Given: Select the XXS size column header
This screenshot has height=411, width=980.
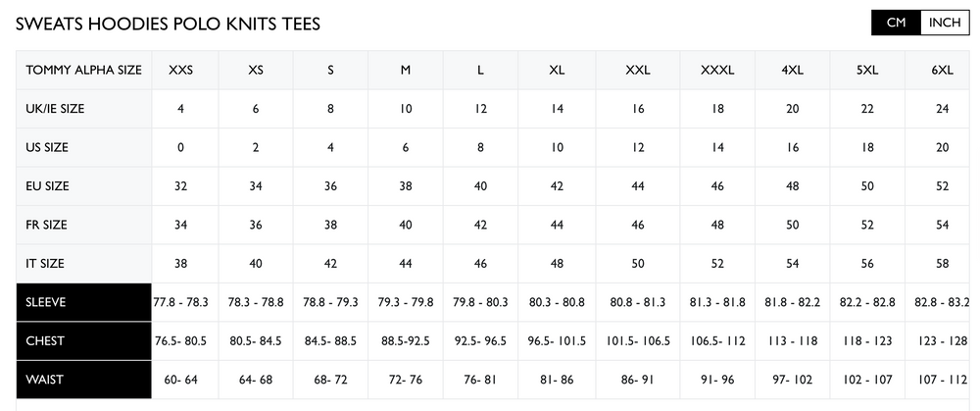Looking at the screenshot, I should 180,71.
